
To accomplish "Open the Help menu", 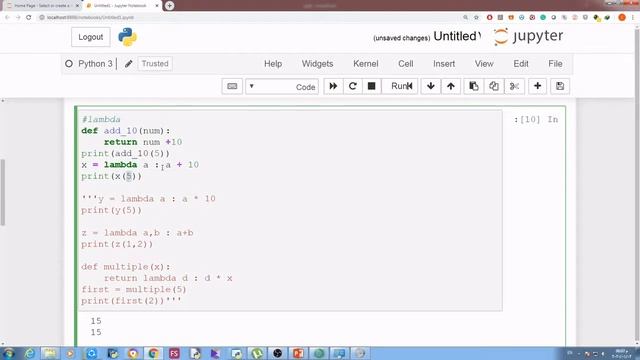I will click(273, 64).
